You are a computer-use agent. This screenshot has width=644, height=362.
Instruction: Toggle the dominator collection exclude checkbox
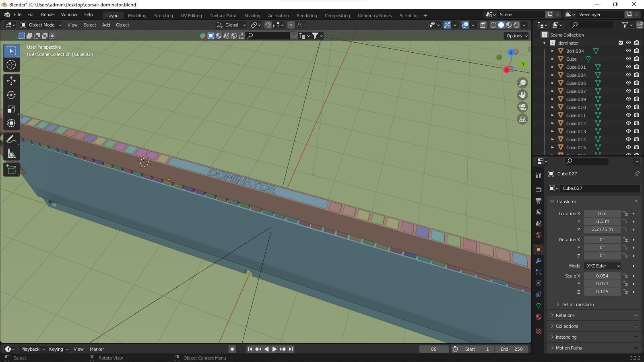point(620,43)
